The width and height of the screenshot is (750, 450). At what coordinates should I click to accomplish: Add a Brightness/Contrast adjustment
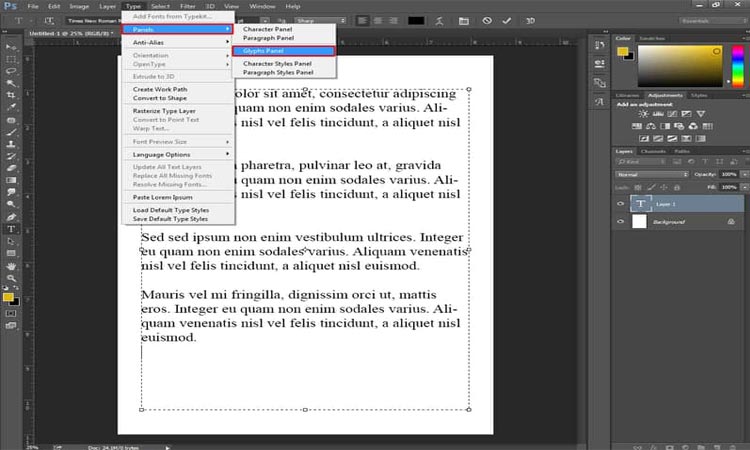pyautogui.click(x=643, y=114)
